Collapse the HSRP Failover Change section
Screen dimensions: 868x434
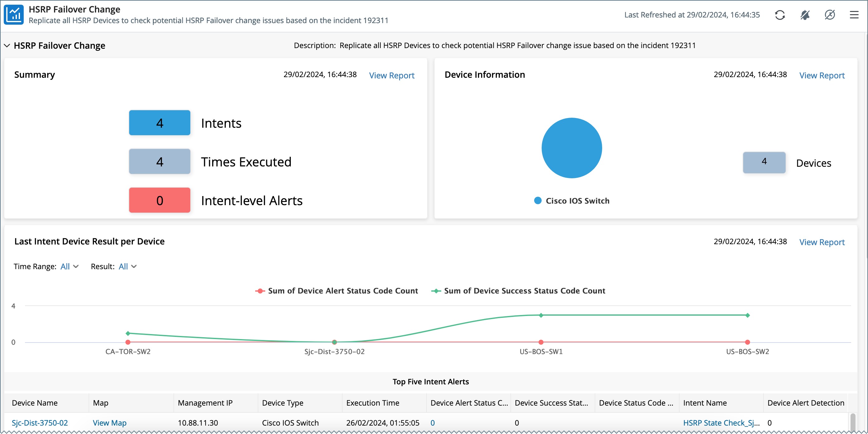7,46
